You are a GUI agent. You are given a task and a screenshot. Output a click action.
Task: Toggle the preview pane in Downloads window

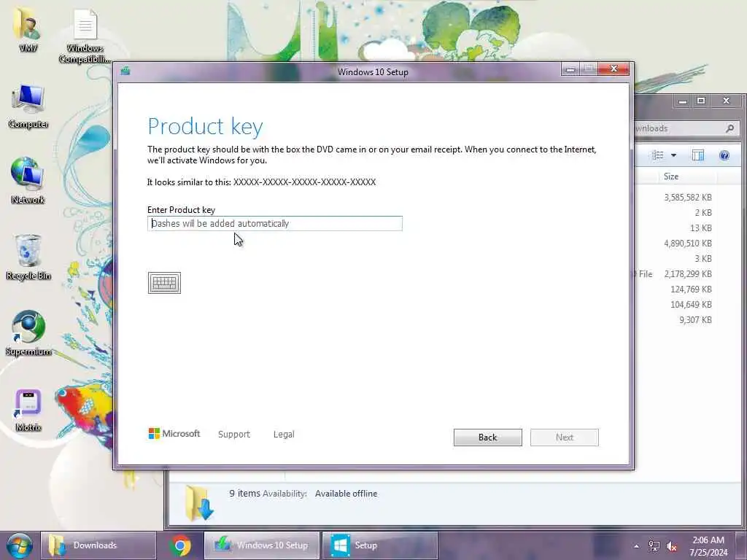pos(698,155)
